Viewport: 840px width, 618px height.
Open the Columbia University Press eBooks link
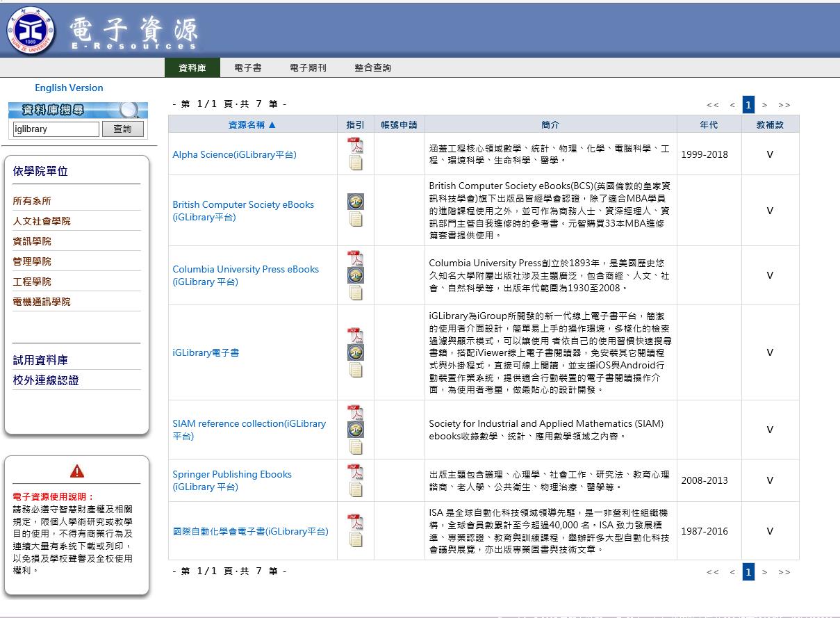point(246,275)
